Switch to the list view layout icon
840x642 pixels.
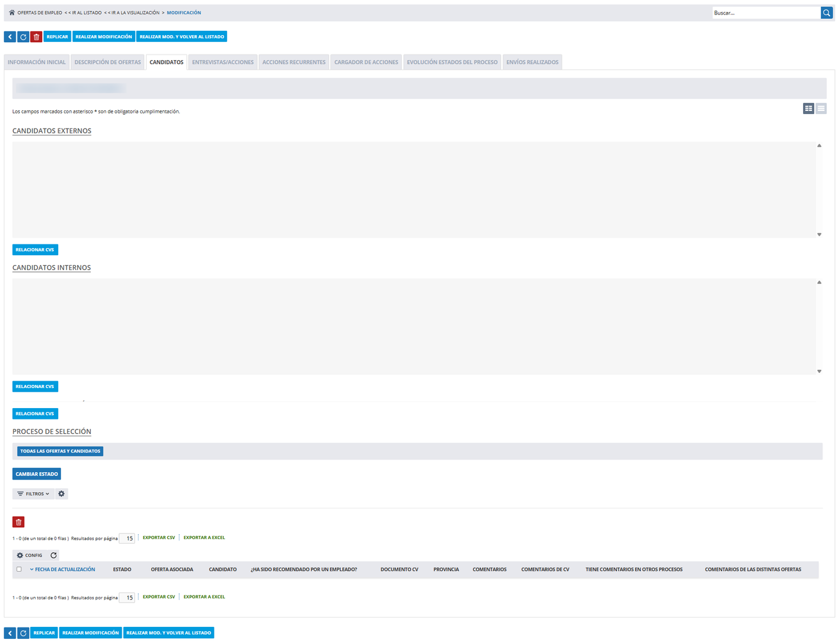(821, 108)
